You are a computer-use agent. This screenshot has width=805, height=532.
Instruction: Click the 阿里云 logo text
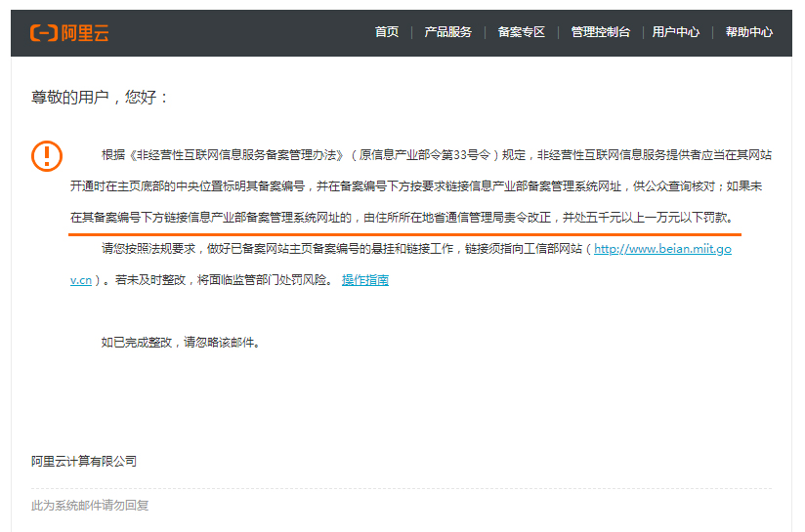pyautogui.click(x=85, y=33)
